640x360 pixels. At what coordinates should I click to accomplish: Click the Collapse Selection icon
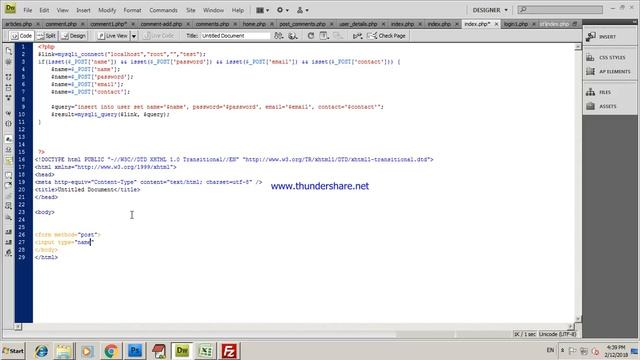point(9,88)
